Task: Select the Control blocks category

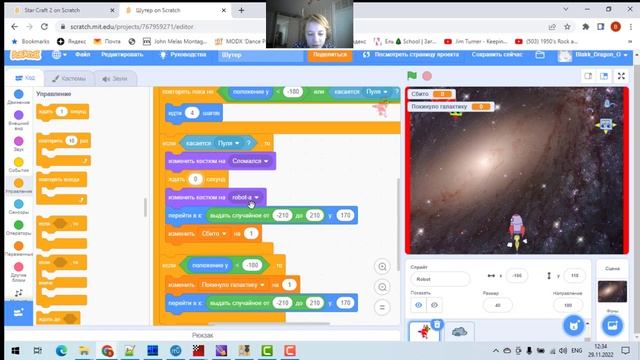Action: click(x=18, y=186)
